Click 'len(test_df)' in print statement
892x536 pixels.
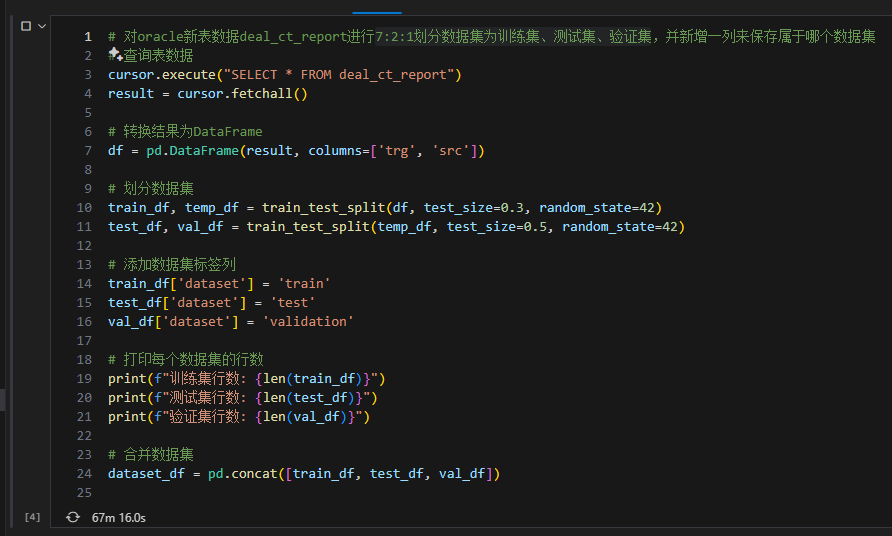tap(308, 398)
